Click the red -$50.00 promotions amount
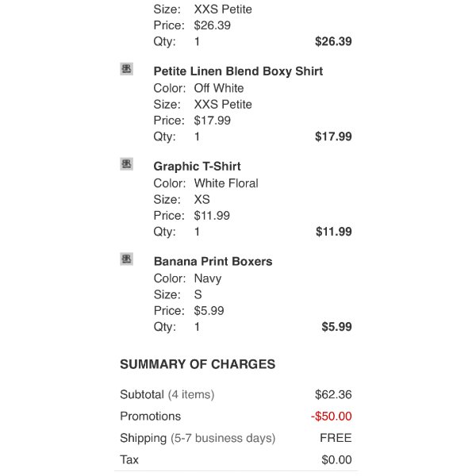 pyautogui.click(x=331, y=416)
